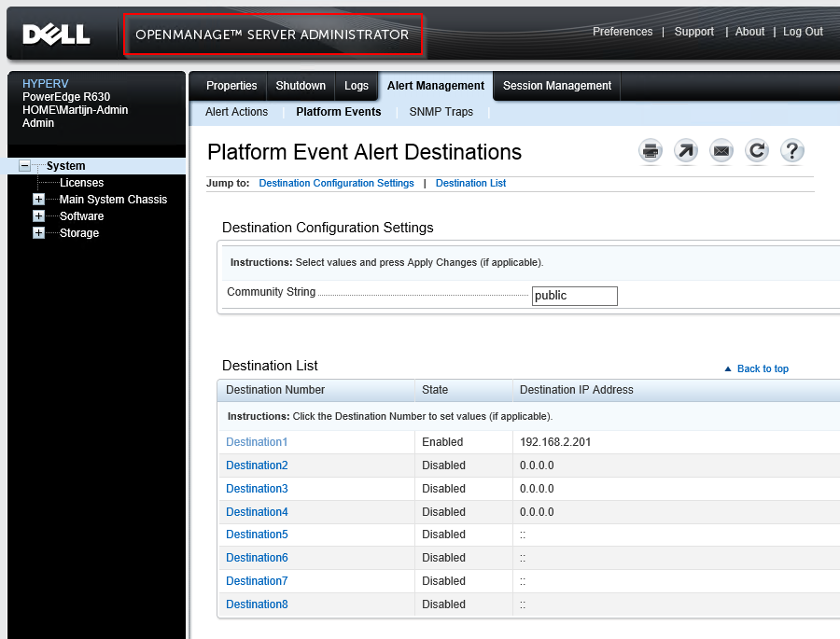Click the Community String input field
The height and width of the screenshot is (639, 840).
tap(574, 296)
